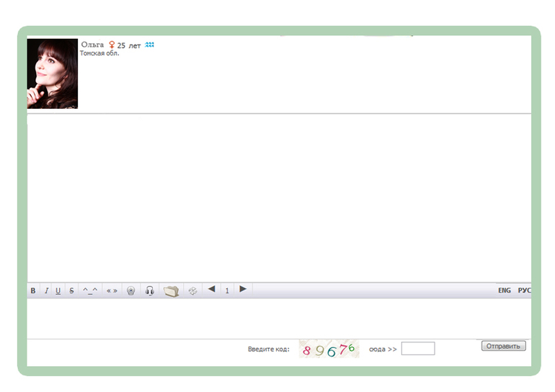Open the folder icon in toolbar

pos(171,291)
